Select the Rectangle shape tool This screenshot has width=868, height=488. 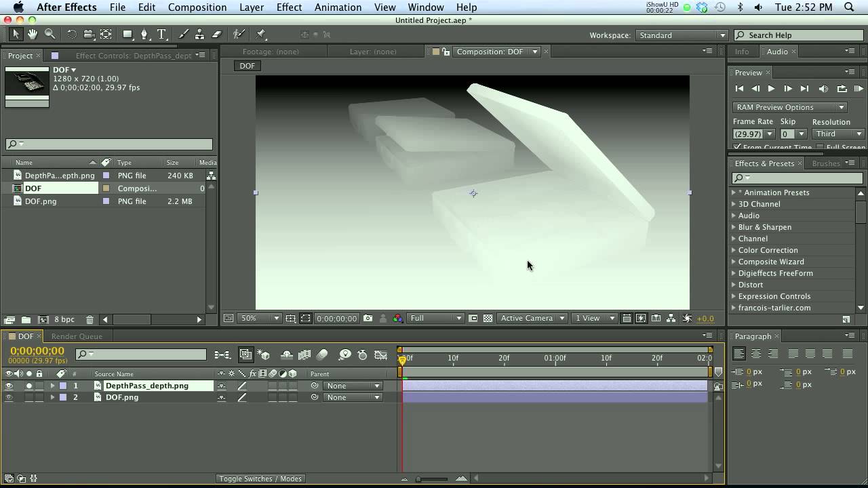pos(127,34)
